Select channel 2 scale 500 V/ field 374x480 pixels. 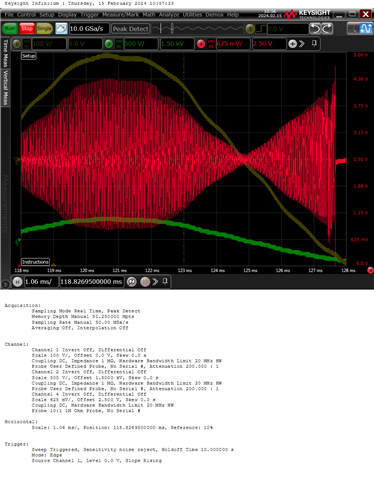pyautogui.click(x=141, y=44)
